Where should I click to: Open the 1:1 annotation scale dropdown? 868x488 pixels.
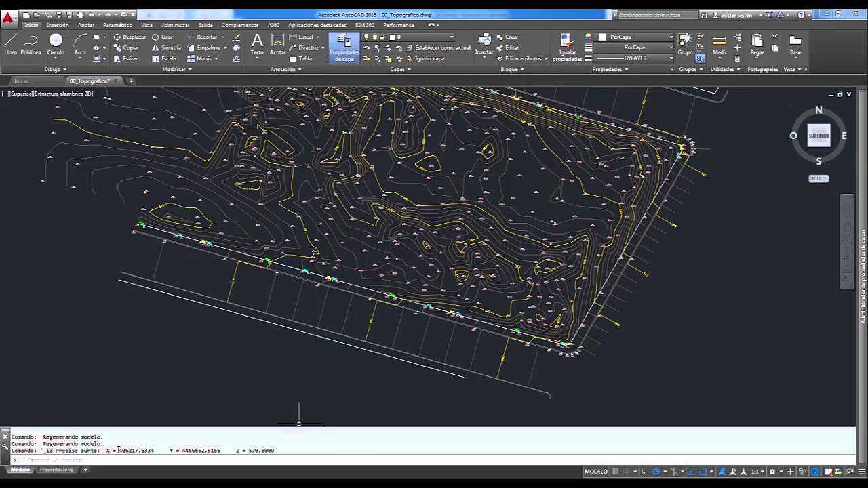click(757, 472)
